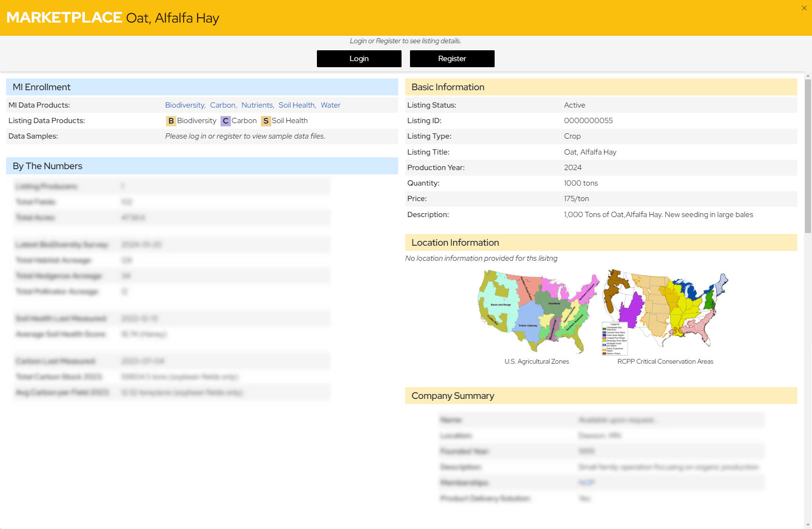Open the Nutrients data product link

pos(257,105)
